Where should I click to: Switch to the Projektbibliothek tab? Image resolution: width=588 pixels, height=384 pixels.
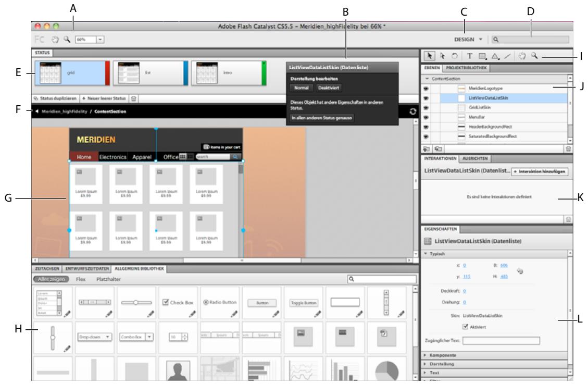466,68
